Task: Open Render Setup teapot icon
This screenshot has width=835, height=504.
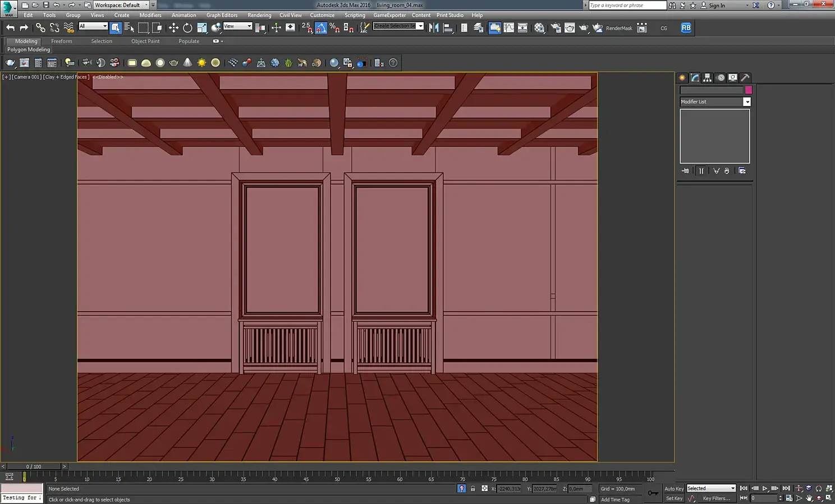Action: click(x=556, y=27)
